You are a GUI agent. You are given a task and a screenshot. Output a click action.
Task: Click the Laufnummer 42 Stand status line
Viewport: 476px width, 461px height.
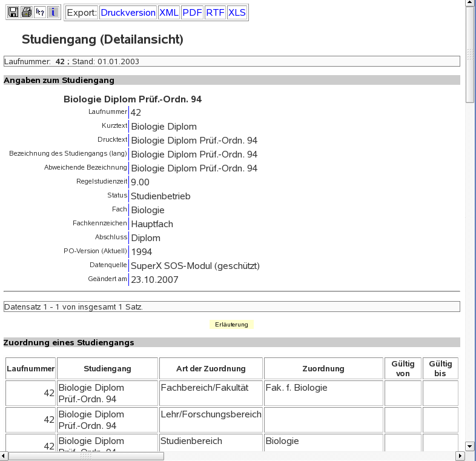[x=231, y=61]
